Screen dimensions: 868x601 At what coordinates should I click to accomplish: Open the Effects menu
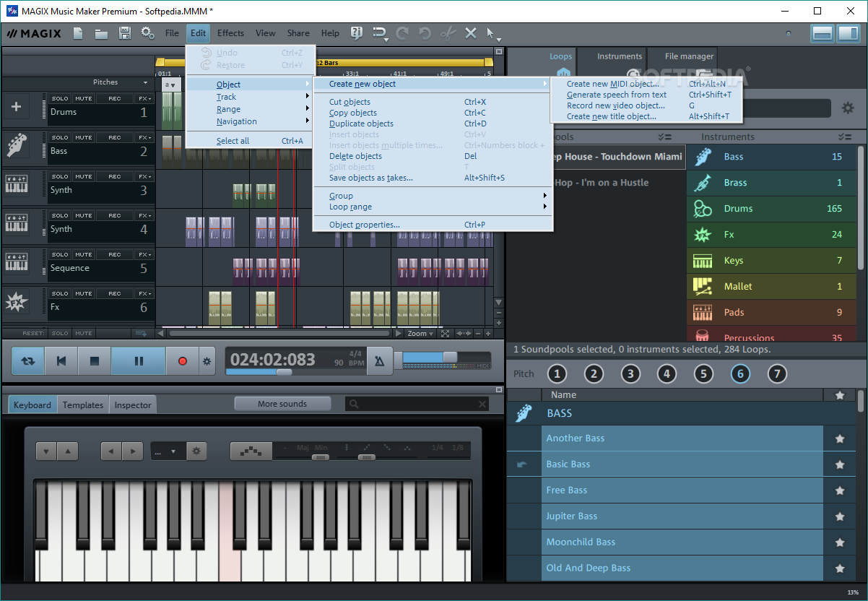click(x=230, y=33)
